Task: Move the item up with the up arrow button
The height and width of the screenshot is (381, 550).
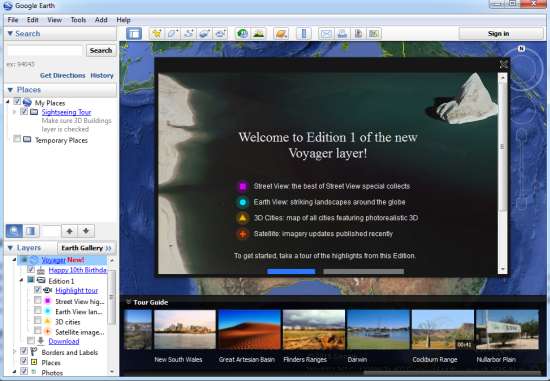Action: click(69, 231)
